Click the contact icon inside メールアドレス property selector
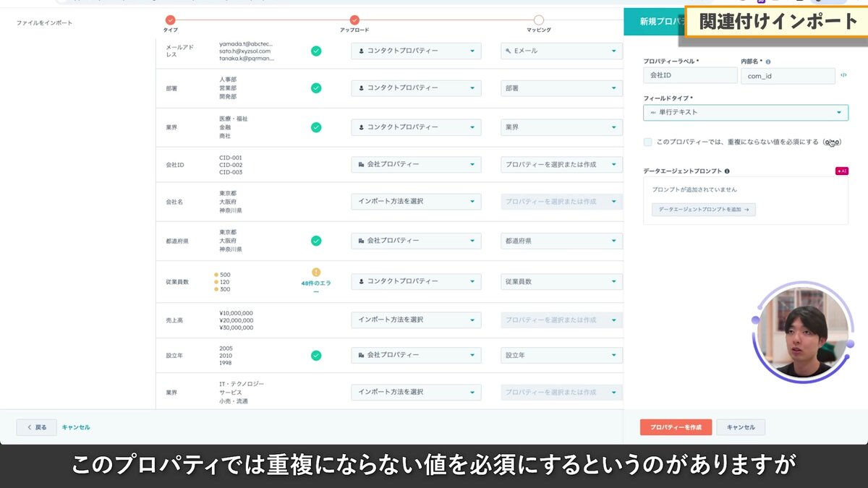The height and width of the screenshot is (488, 868). pos(360,51)
